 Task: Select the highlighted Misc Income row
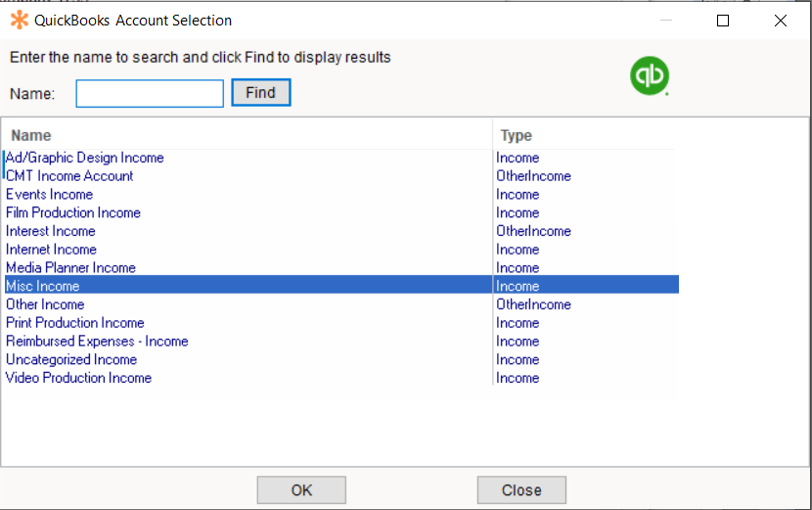point(43,286)
